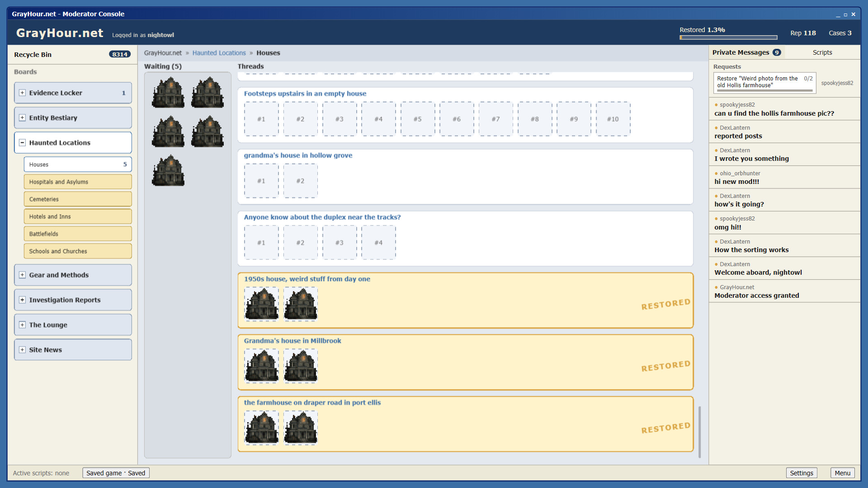Click first house post in farmhouse draper road thread
Viewport: 868px width, 488px height.
261,428
